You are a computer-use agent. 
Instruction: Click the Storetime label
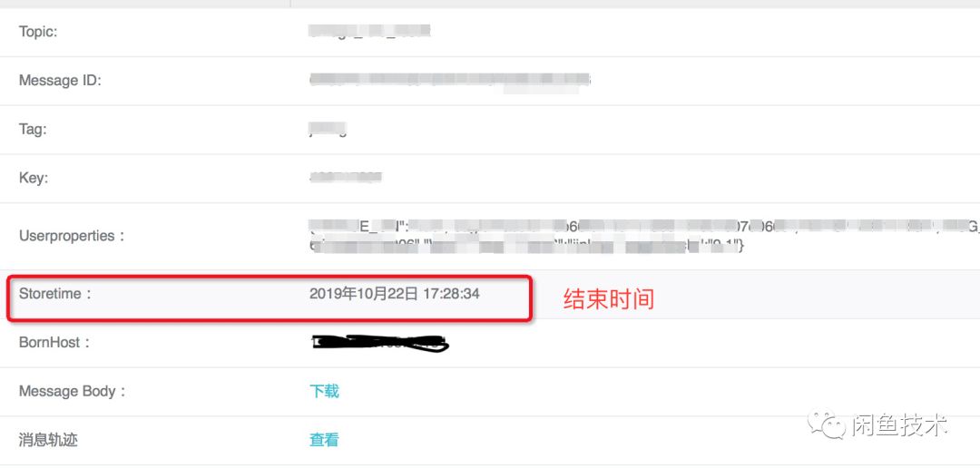55,294
